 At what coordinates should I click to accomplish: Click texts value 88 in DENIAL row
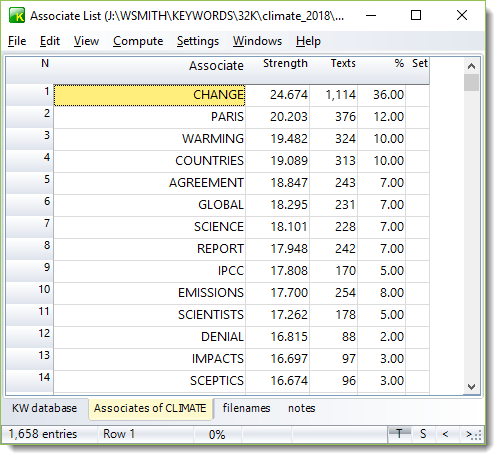334,337
